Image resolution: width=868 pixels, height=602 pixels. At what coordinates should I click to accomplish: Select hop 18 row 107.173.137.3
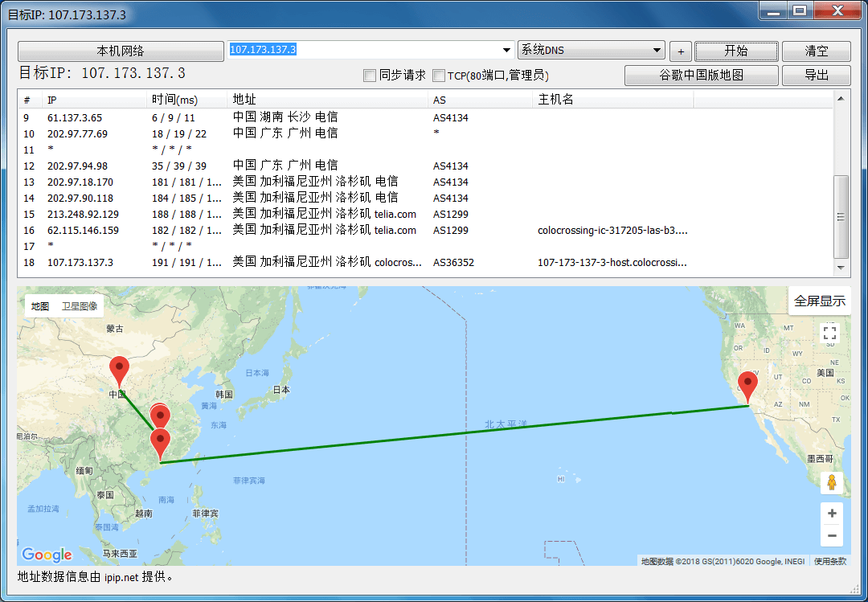pos(80,263)
